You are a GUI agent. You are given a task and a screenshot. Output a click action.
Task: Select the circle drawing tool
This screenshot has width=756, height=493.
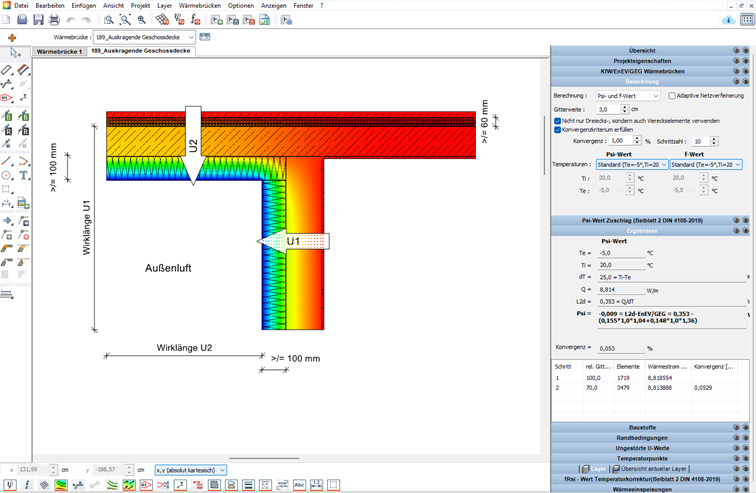pos(7,176)
